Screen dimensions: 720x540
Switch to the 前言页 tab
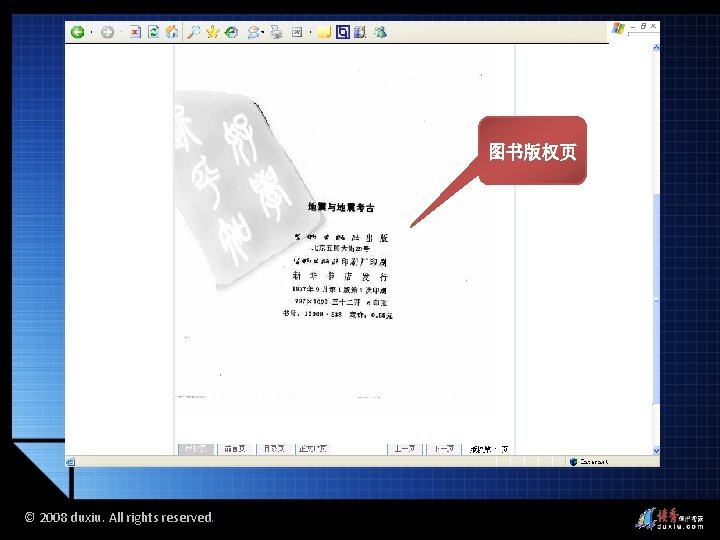[235, 449]
